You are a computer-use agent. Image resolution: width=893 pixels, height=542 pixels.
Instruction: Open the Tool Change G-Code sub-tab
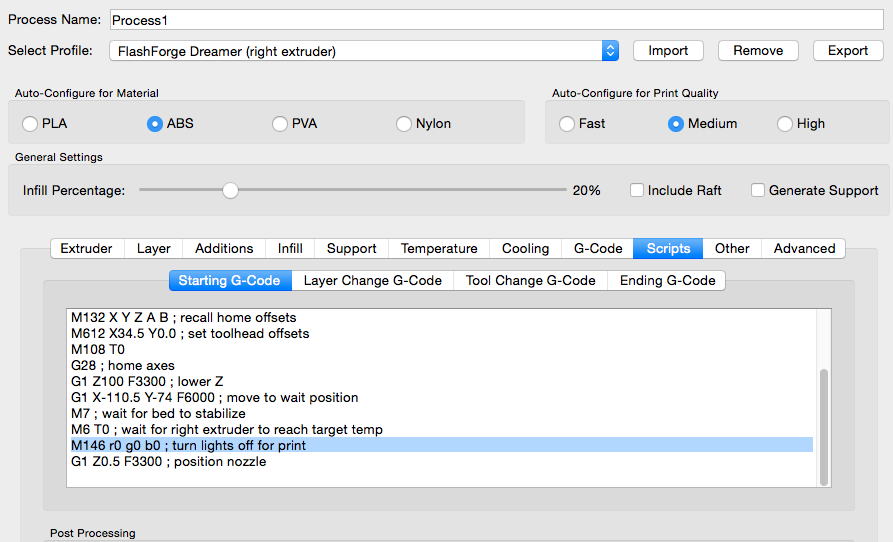(530, 281)
